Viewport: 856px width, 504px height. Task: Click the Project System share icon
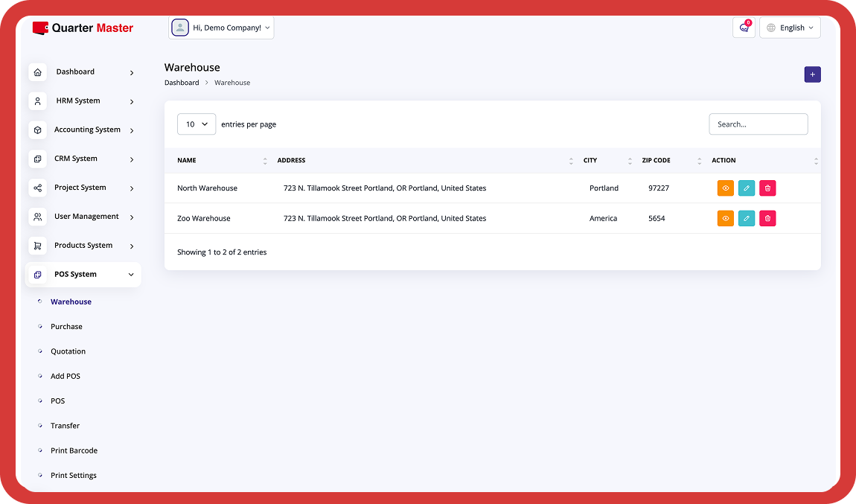click(x=37, y=188)
